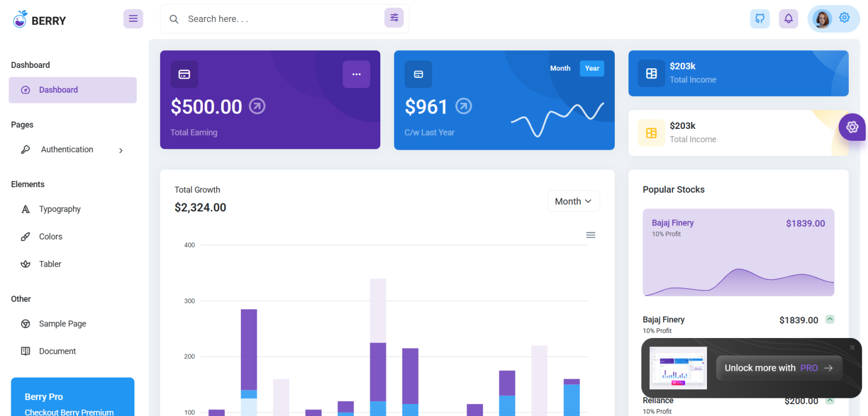Open the notifications bell
This screenshot has width=868, height=416.
[x=788, y=19]
